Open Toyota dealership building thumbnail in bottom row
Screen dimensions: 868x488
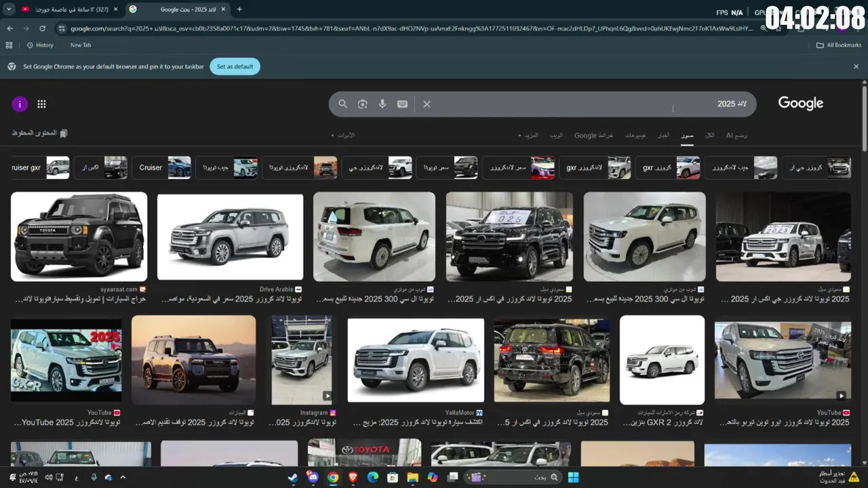point(364,452)
